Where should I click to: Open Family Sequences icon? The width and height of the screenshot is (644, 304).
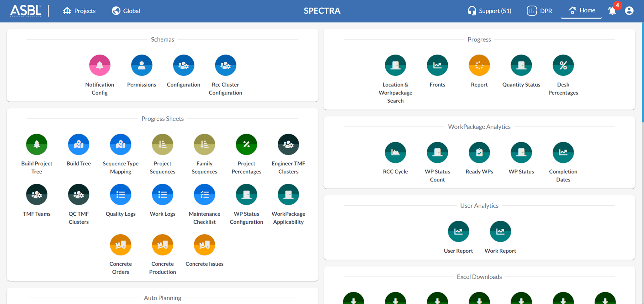point(204,144)
